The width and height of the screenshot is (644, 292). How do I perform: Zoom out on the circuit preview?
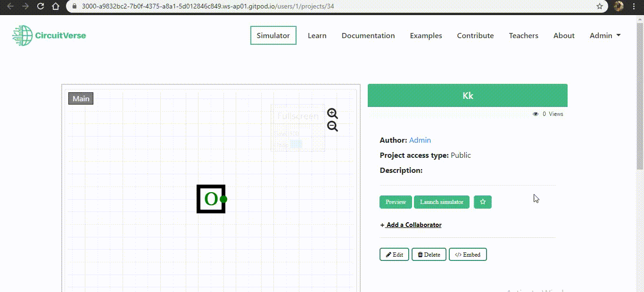coord(332,126)
